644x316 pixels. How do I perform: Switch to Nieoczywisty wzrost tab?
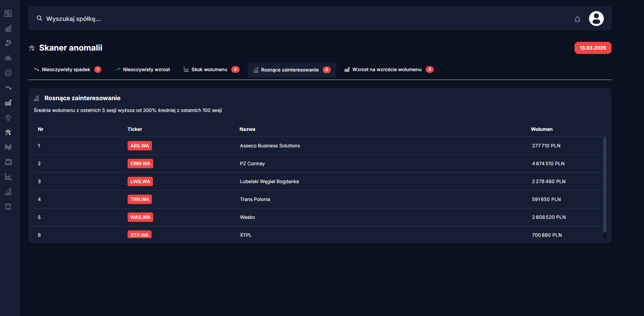[142, 69]
